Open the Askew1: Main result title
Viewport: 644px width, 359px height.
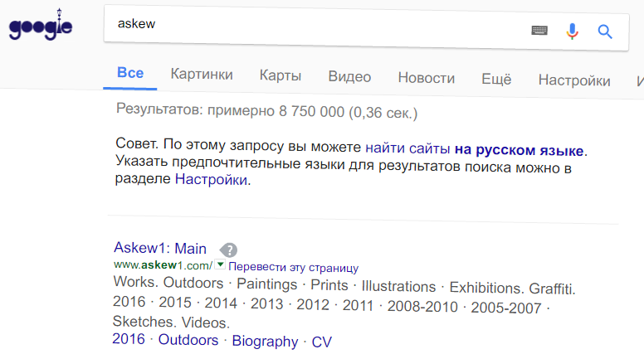160,248
